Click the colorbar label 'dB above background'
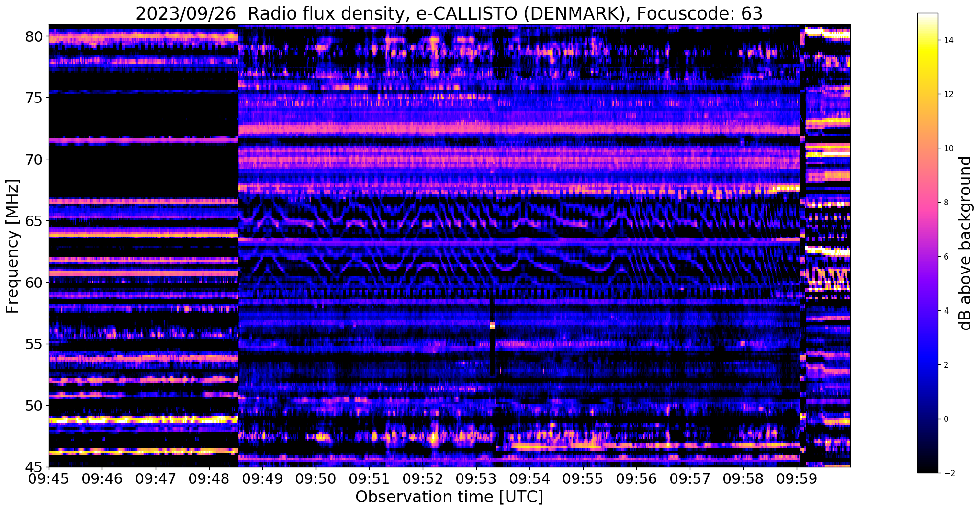 965,243
